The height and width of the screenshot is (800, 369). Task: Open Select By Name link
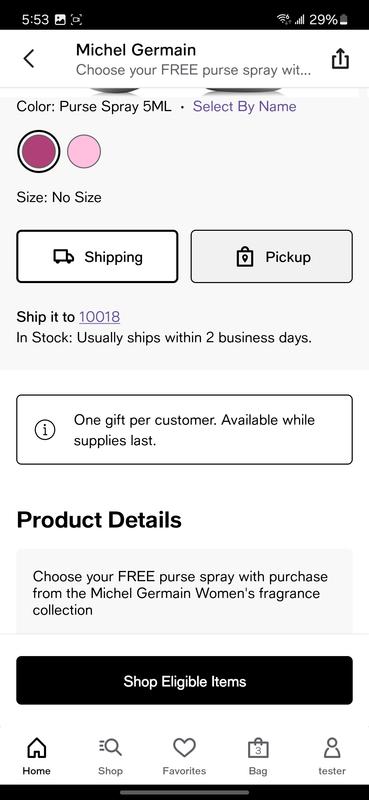point(244,107)
